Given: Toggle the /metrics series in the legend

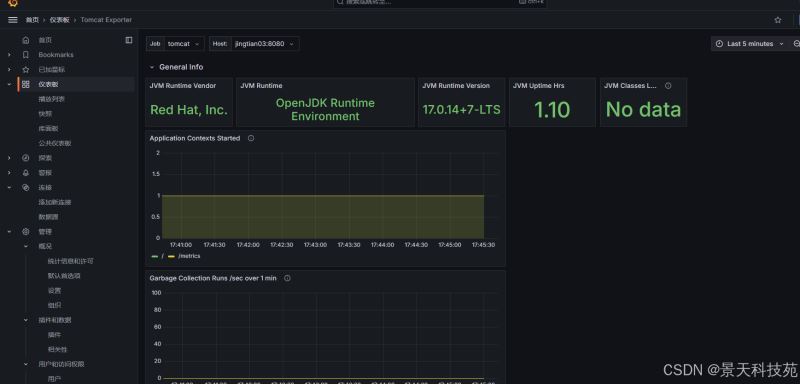Looking at the screenshot, I should 184,256.
